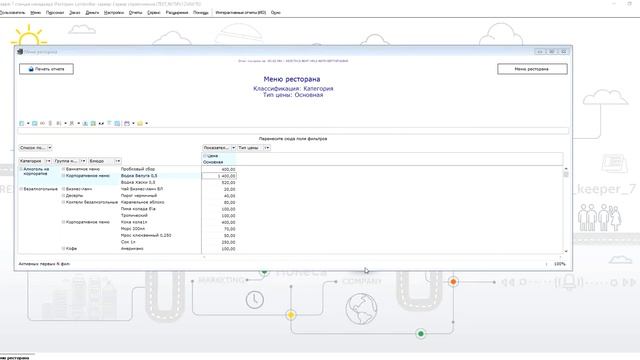Open the Меню item in menu bar

[x=36, y=13]
